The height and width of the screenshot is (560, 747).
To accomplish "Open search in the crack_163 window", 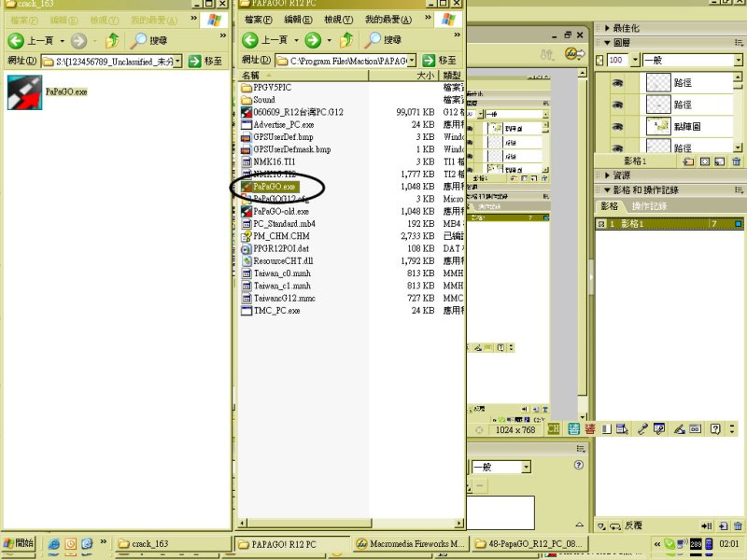I will [148, 40].
